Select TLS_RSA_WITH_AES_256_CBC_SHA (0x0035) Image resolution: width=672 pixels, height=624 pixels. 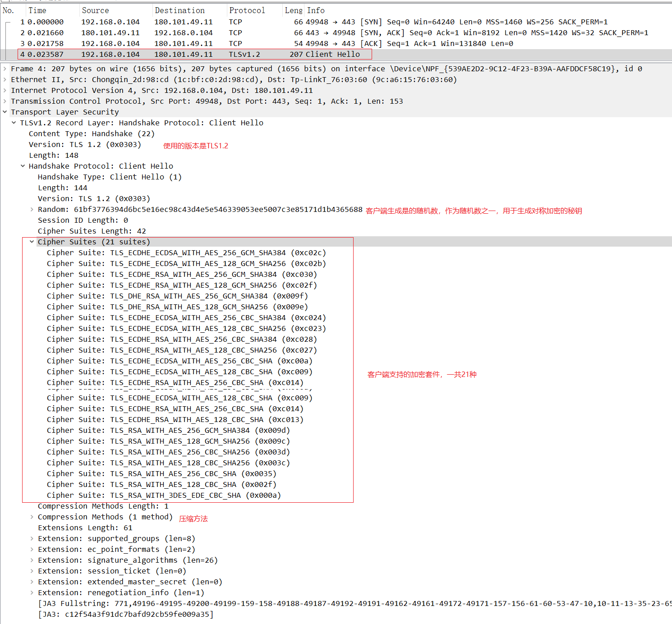(161, 474)
